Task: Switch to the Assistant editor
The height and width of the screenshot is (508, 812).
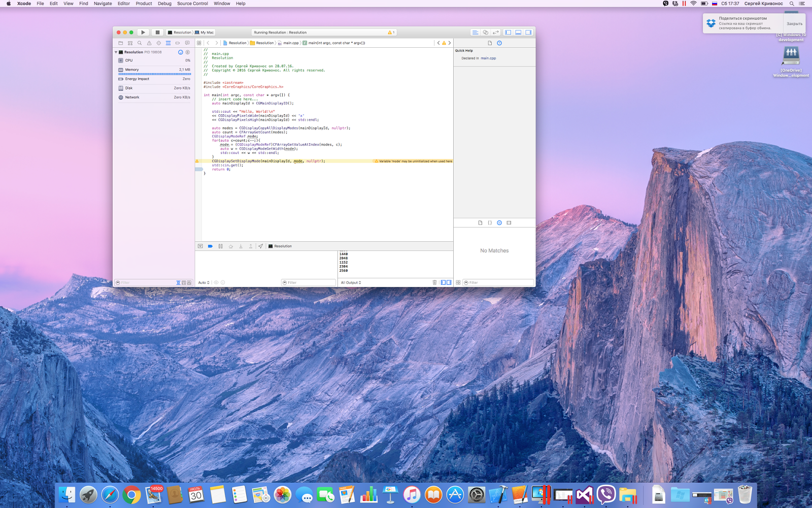Action: pos(486,32)
